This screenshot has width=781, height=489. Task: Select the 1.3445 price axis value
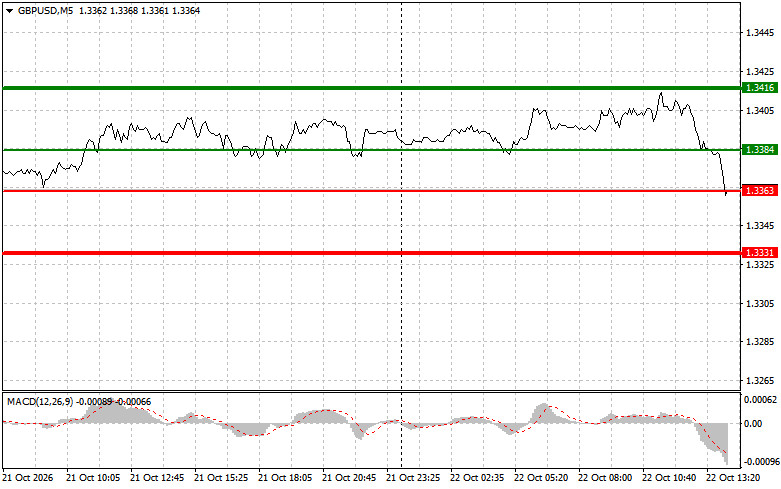[760, 33]
